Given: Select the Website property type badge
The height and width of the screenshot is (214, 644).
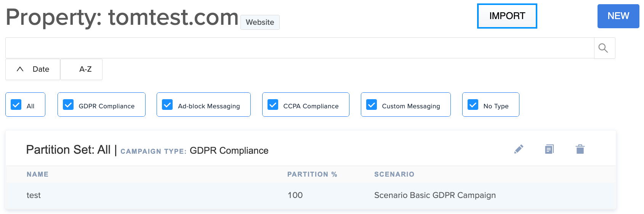Looking at the screenshot, I should 260,22.
